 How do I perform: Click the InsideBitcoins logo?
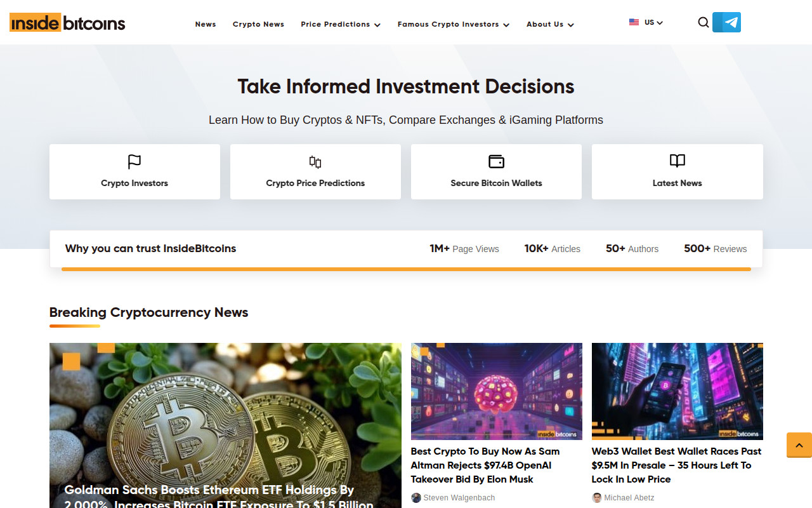pyautogui.click(x=67, y=23)
